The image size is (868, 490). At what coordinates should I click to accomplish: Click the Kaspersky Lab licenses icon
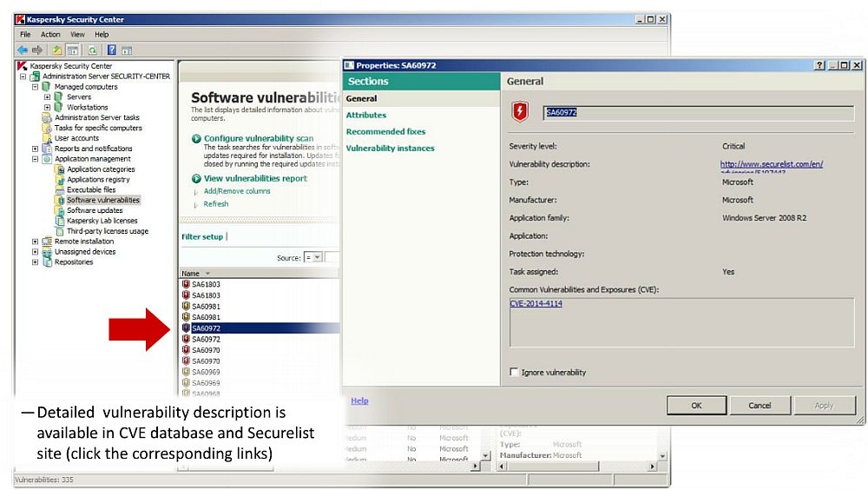60,221
